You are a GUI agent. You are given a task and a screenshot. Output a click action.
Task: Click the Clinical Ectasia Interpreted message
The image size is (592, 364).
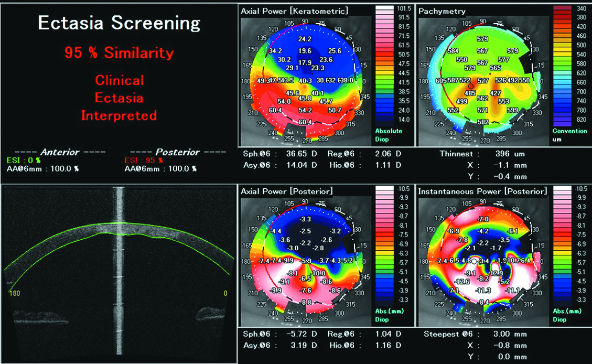tap(119, 98)
